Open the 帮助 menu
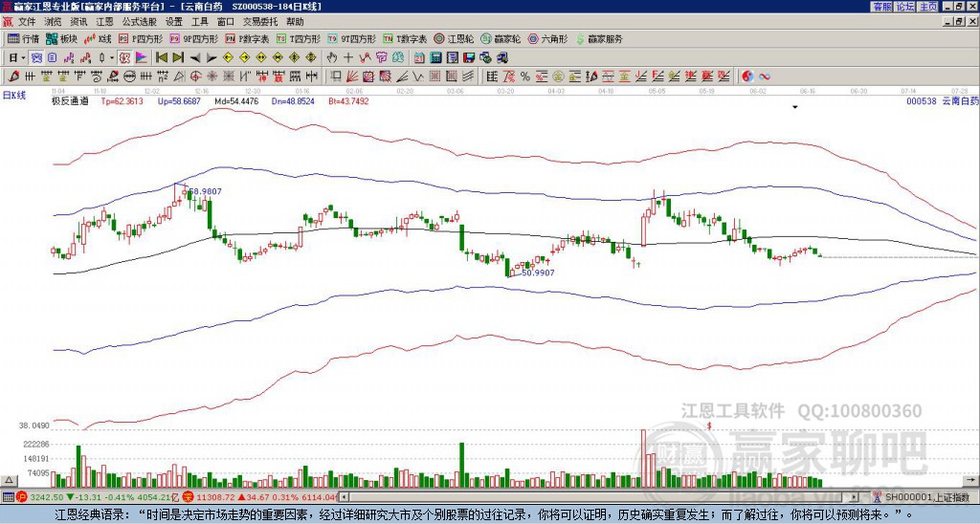980x524 pixels. coord(295,22)
